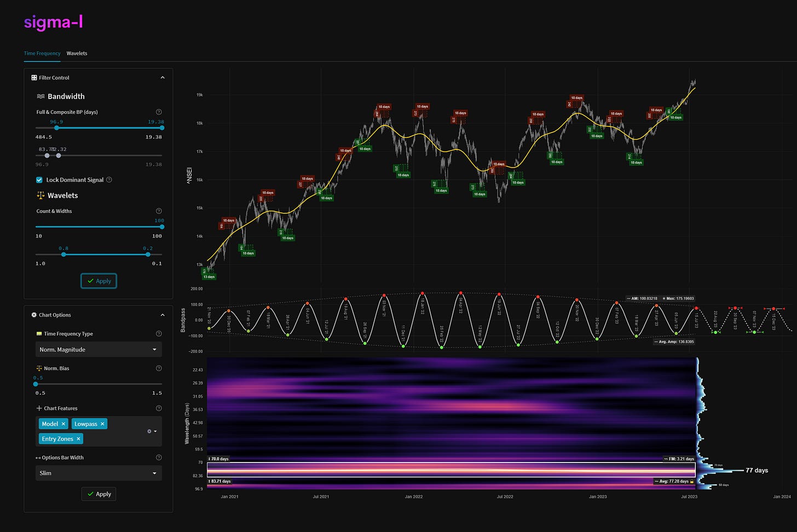The width and height of the screenshot is (797, 532).
Task: Click the 96.9 bandwidth slider handle
Action: coord(56,128)
